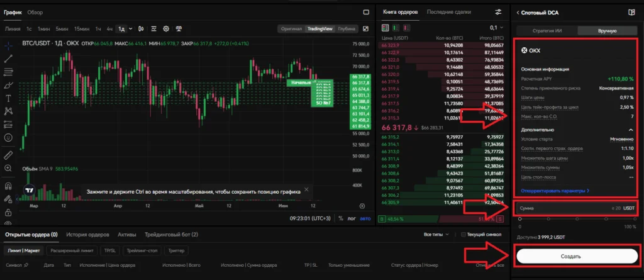Image resolution: width=644 pixels, height=280 pixels.
Task: Toggle the magnet mode icon
Action: pyautogui.click(x=8, y=186)
